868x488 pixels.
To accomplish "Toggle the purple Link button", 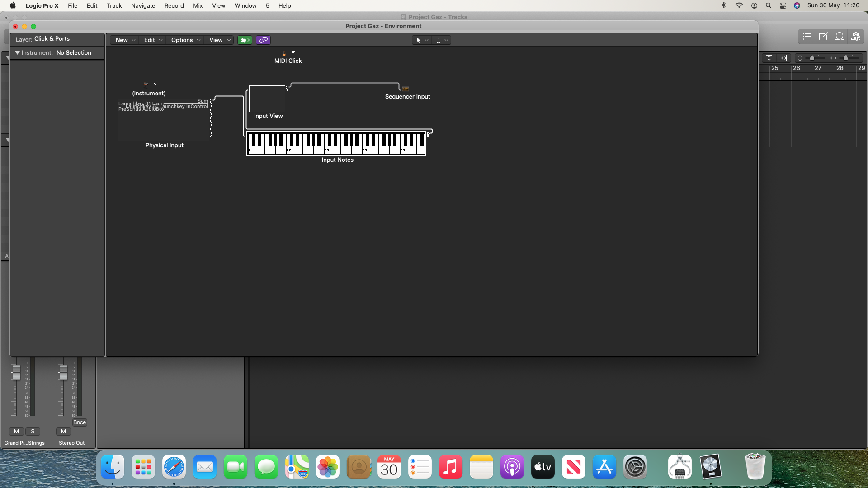I will point(263,40).
